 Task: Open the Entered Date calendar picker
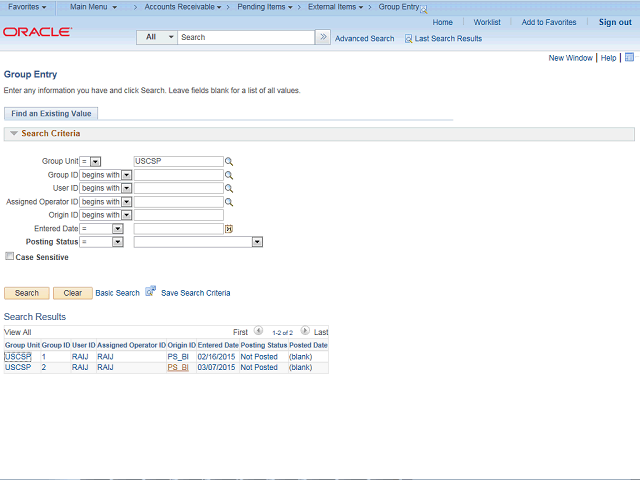[x=229, y=229]
